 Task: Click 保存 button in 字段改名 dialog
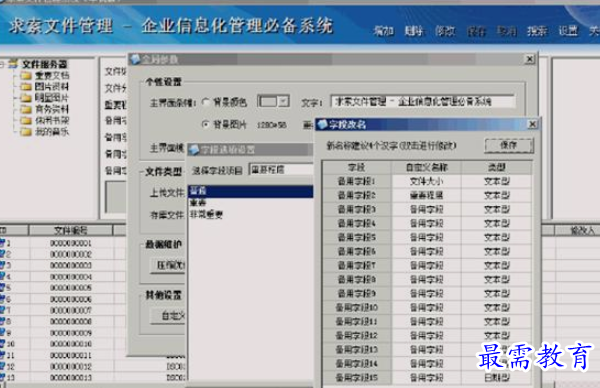coord(509,145)
